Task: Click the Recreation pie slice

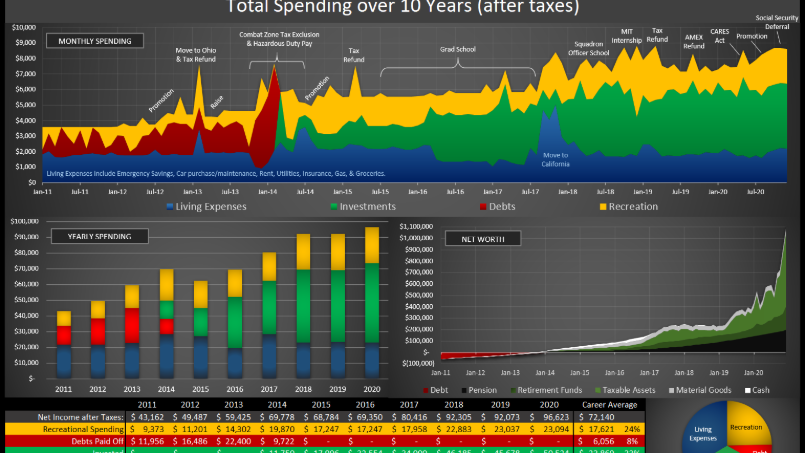Action: click(747, 424)
